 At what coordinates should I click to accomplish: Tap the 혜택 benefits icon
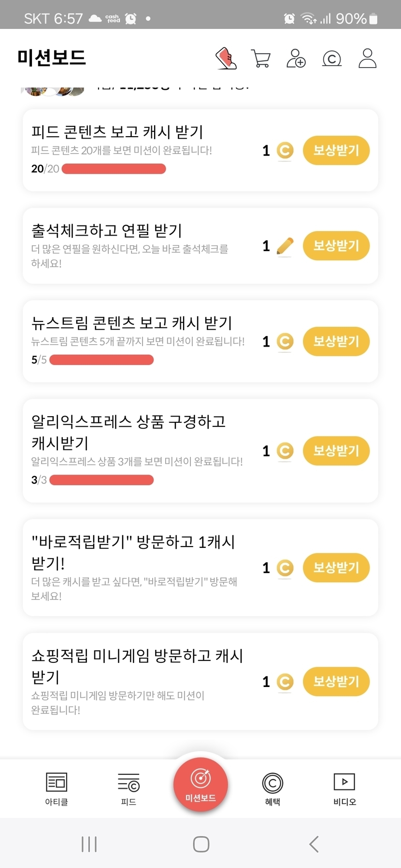(x=272, y=788)
